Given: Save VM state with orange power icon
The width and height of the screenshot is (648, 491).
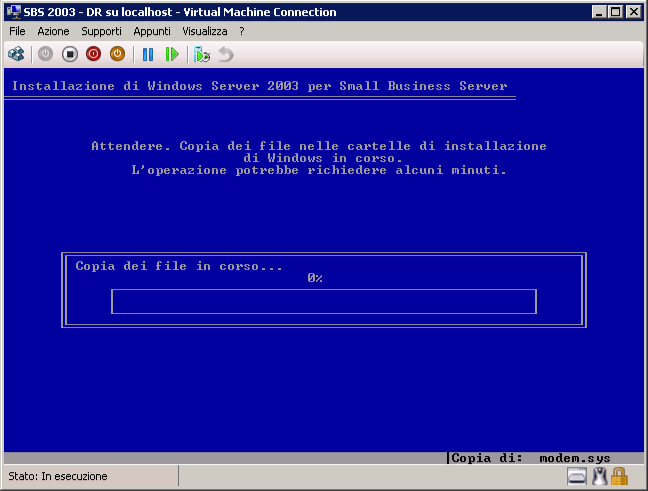Looking at the screenshot, I should (117, 54).
